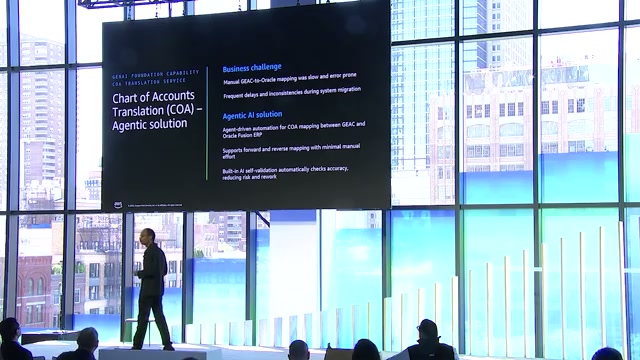Click the presenter walking on stage

click(x=153, y=289)
